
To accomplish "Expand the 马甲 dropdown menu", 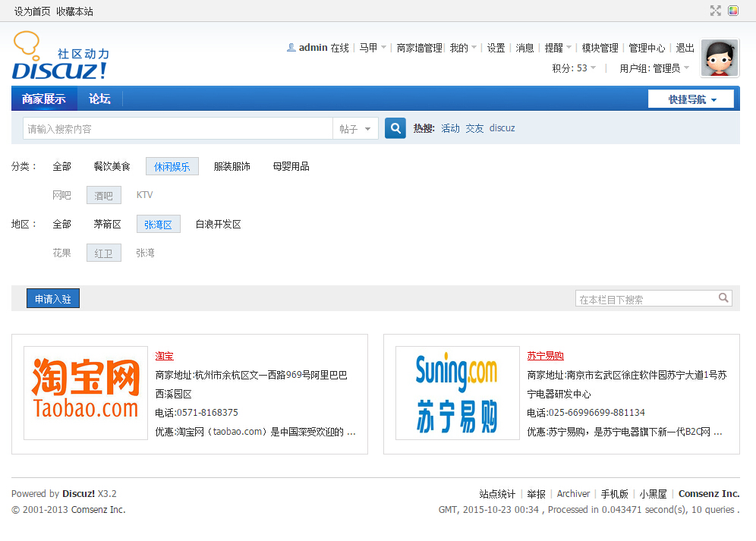I will pyautogui.click(x=373, y=48).
